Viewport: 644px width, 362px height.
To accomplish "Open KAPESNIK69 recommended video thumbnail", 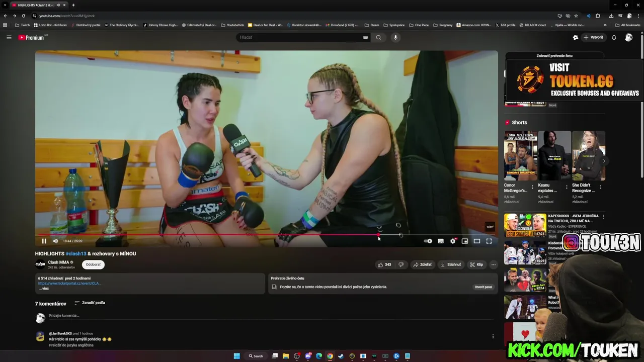I will click(525, 225).
